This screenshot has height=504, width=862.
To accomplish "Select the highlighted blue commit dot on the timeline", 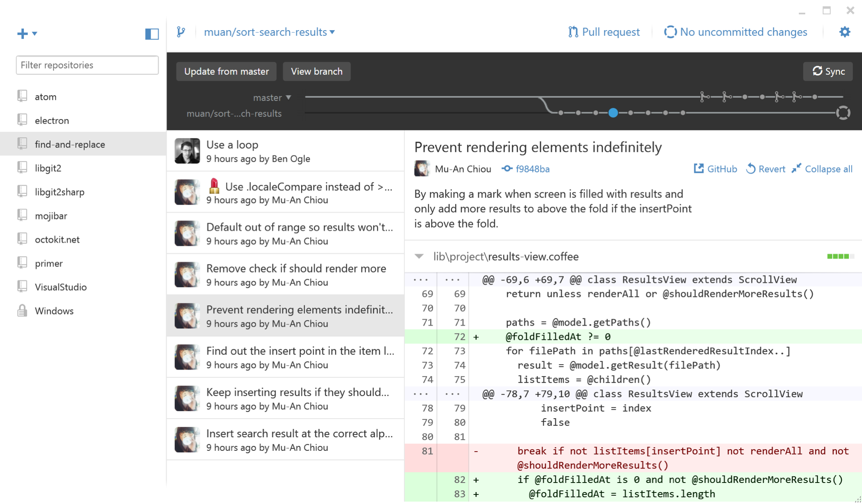I will [x=613, y=113].
